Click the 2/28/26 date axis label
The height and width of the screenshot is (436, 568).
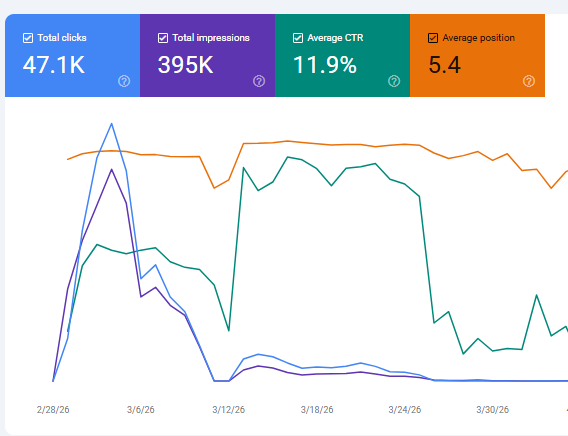point(53,410)
